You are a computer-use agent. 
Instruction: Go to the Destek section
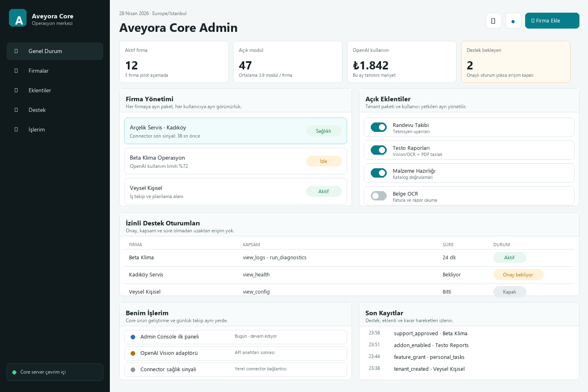37,110
